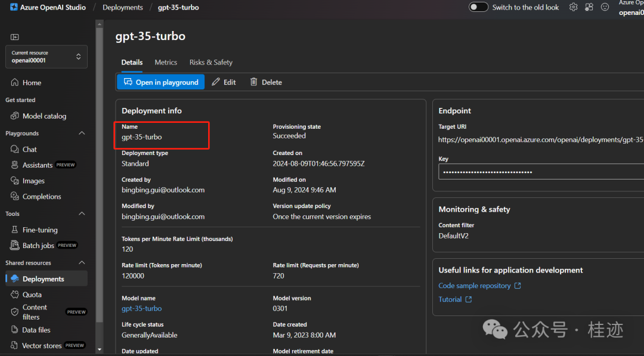Open the Tutorial link
Viewport: 644px width, 356px height.
pyautogui.click(x=450, y=299)
